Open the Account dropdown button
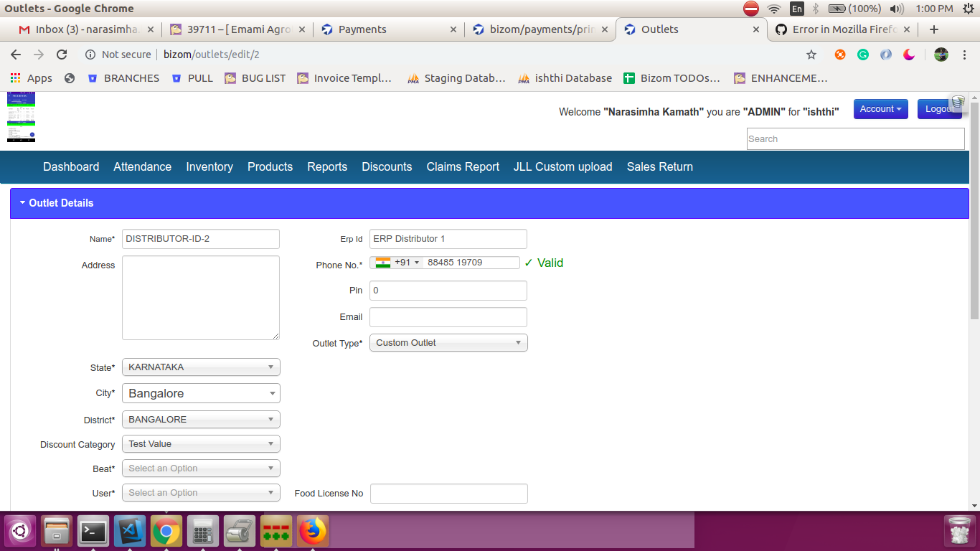The image size is (980, 551). pos(880,109)
